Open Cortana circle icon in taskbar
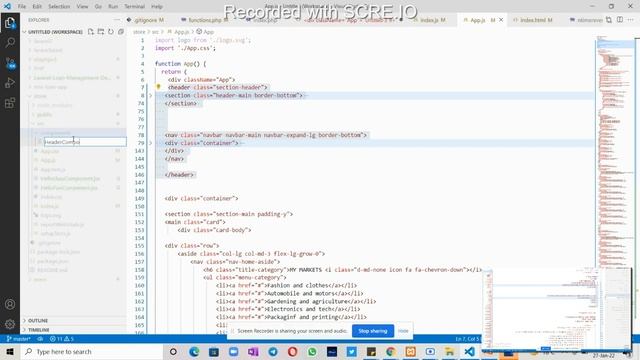This screenshot has width=640, height=360. coord(173,351)
